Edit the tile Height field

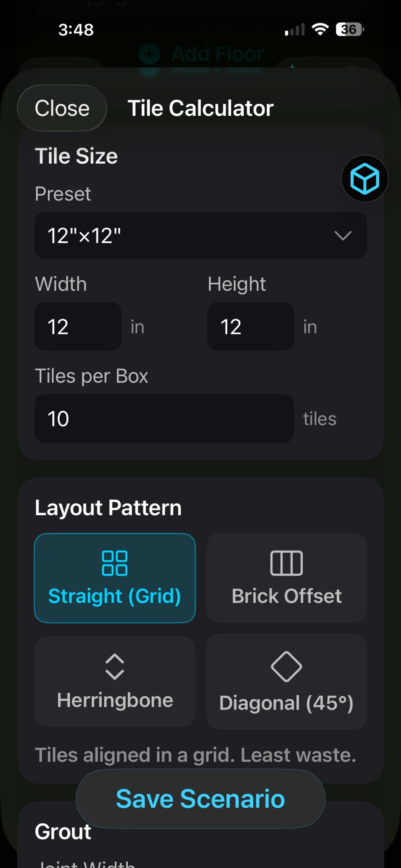pos(251,327)
